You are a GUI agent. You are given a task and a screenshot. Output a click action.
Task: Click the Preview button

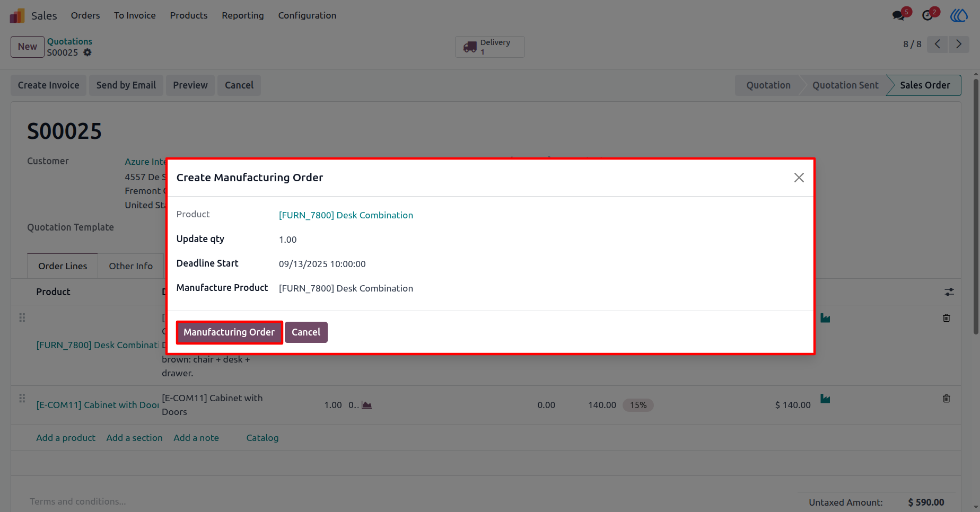pos(190,85)
